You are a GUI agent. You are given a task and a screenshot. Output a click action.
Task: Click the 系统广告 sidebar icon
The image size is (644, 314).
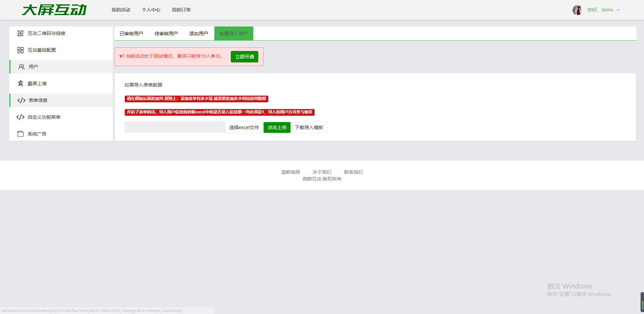[x=20, y=134]
